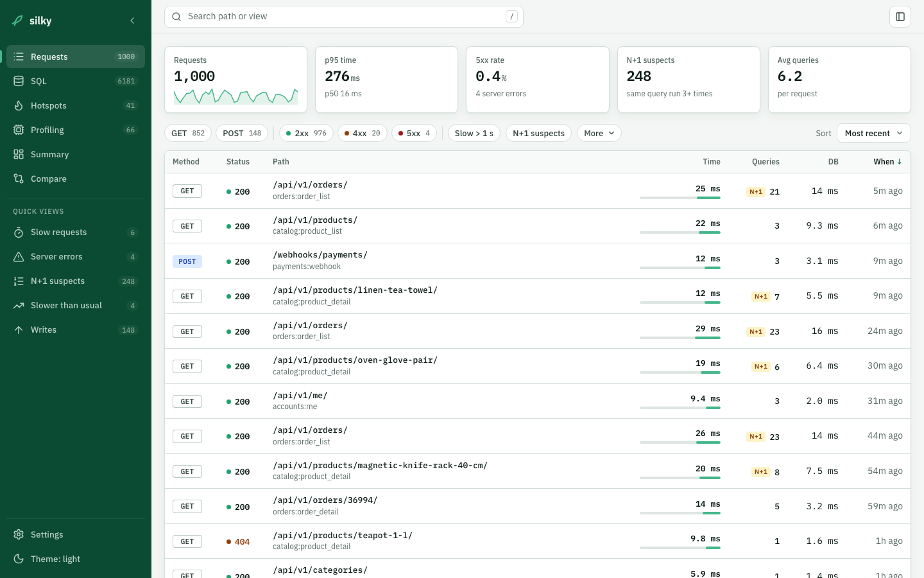Click the Writes upward arrow icon
This screenshot has width=924, height=578.
click(19, 330)
